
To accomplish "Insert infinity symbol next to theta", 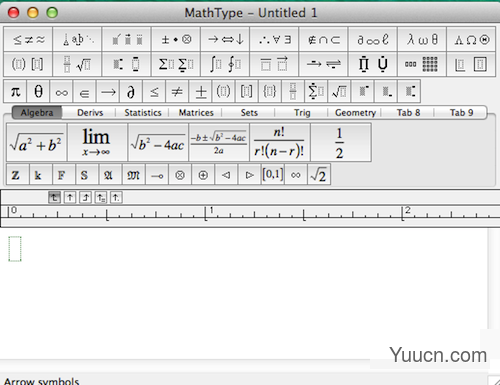I will (x=61, y=91).
